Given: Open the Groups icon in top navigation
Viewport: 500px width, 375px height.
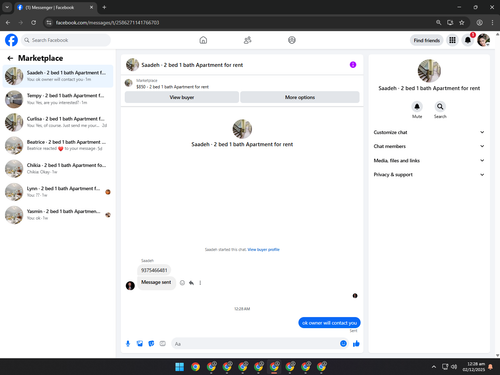Looking at the screenshot, I should pyautogui.click(x=292, y=40).
